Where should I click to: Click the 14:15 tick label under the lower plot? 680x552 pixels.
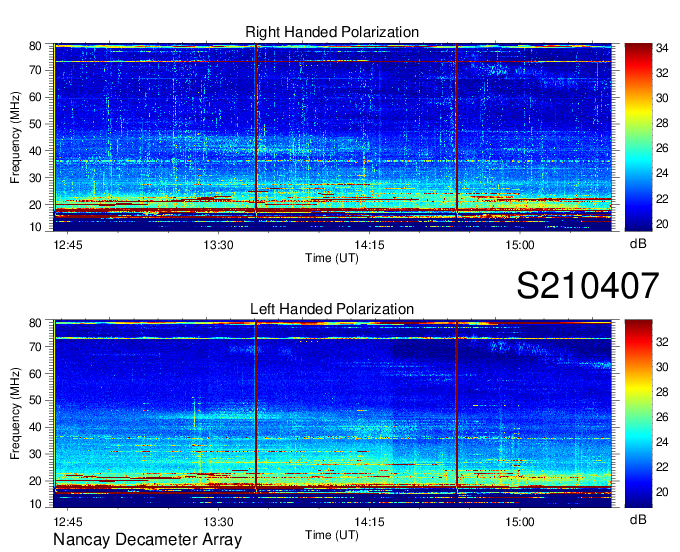pyautogui.click(x=369, y=522)
